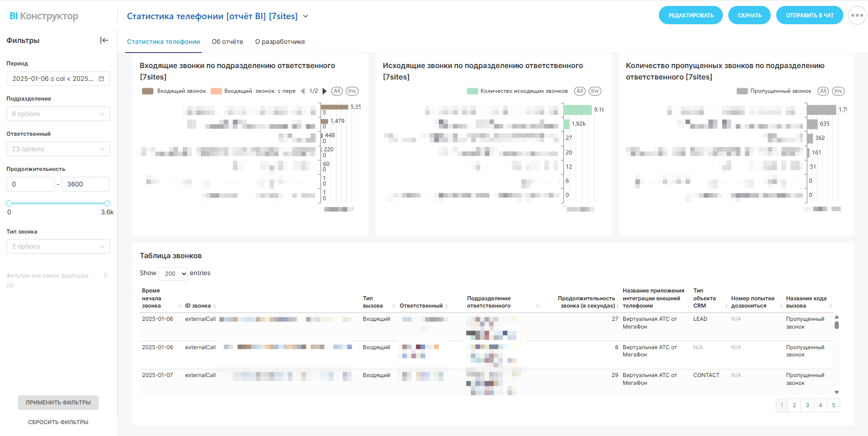
Task: Click СБРОСИТЬ ФИЛЬТРЫ link
Action: coord(58,422)
